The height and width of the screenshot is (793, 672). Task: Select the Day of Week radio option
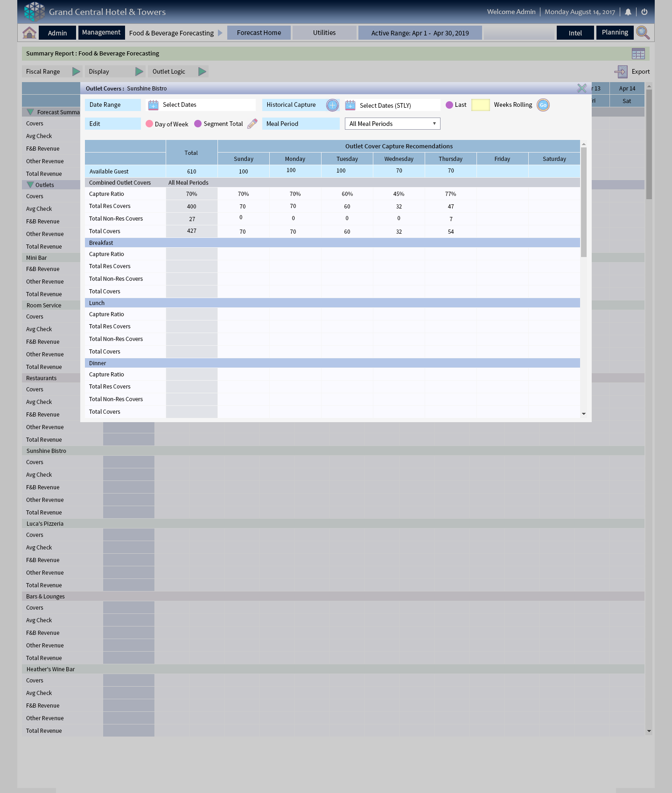tap(149, 124)
